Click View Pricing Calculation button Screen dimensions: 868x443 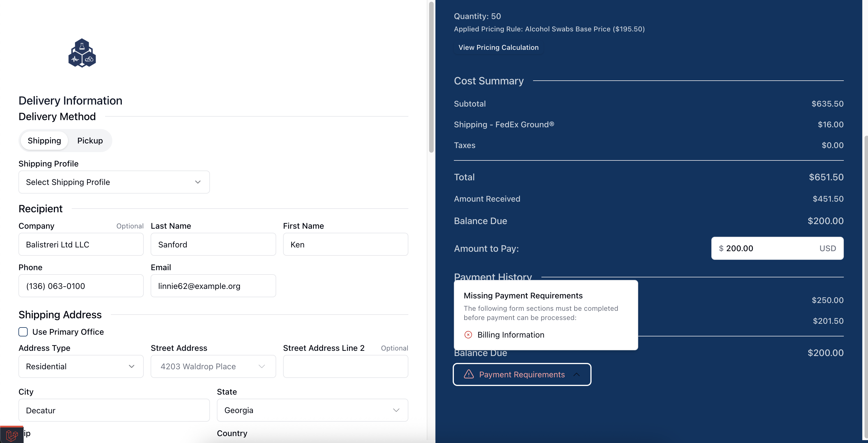pos(498,47)
